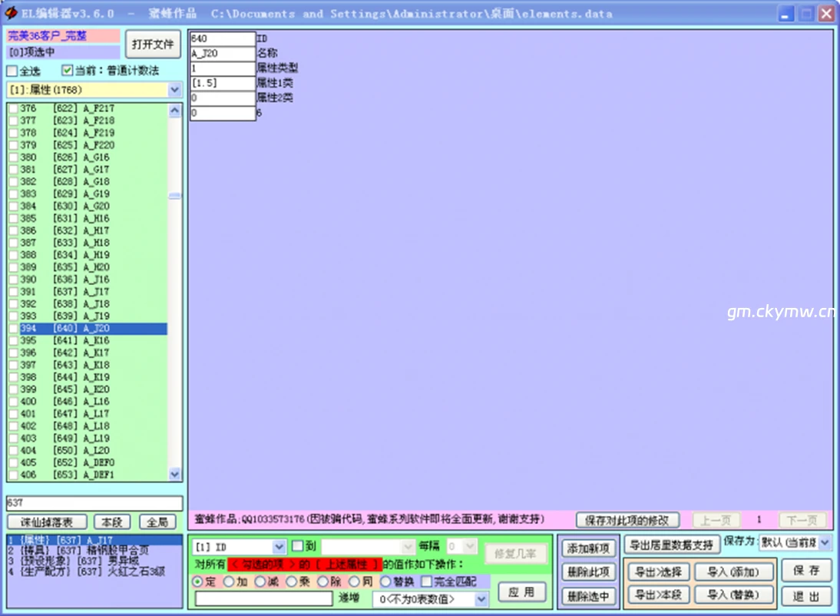This screenshot has width=840, height=616.
Task: Click the list scrollbar down arrow
Action: pos(174,474)
